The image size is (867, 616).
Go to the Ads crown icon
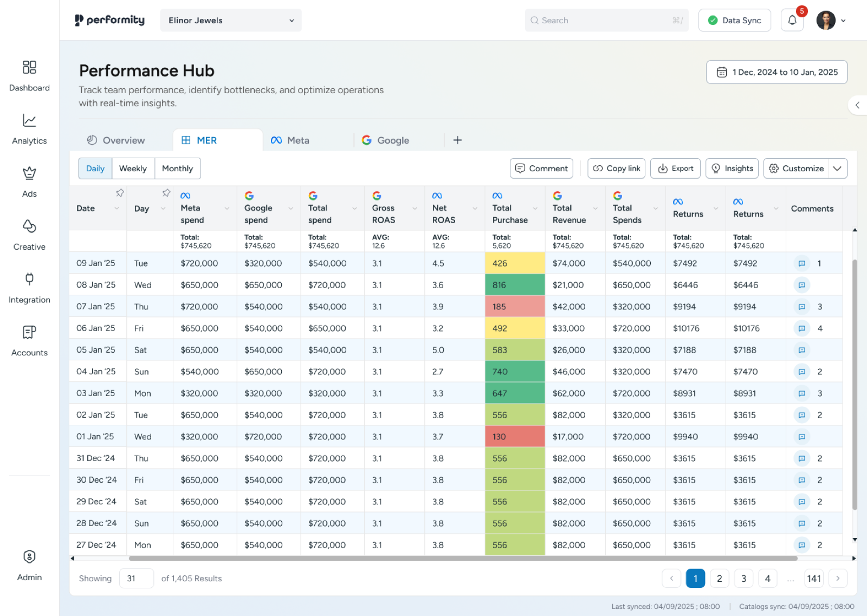point(29,173)
